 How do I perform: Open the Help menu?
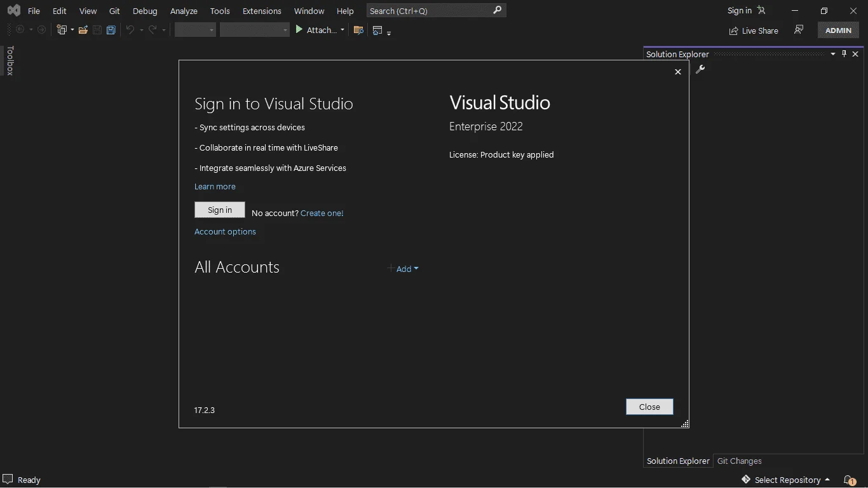point(345,11)
